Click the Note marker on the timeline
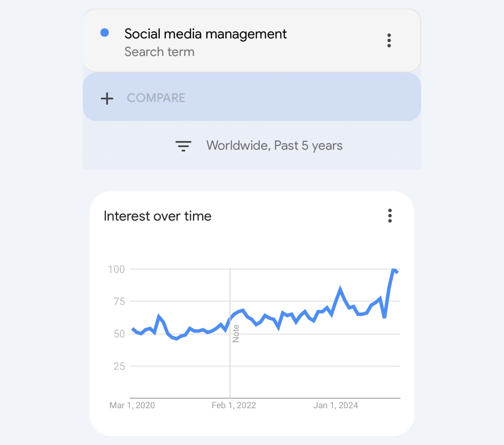The width and height of the screenshot is (504, 445). tap(236, 333)
